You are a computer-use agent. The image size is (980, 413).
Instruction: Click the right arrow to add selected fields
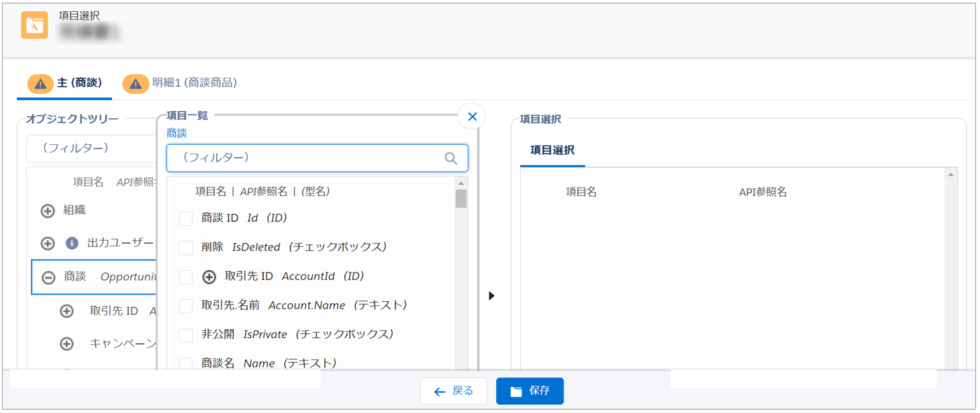pyautogui.click(x=491, y=296)
